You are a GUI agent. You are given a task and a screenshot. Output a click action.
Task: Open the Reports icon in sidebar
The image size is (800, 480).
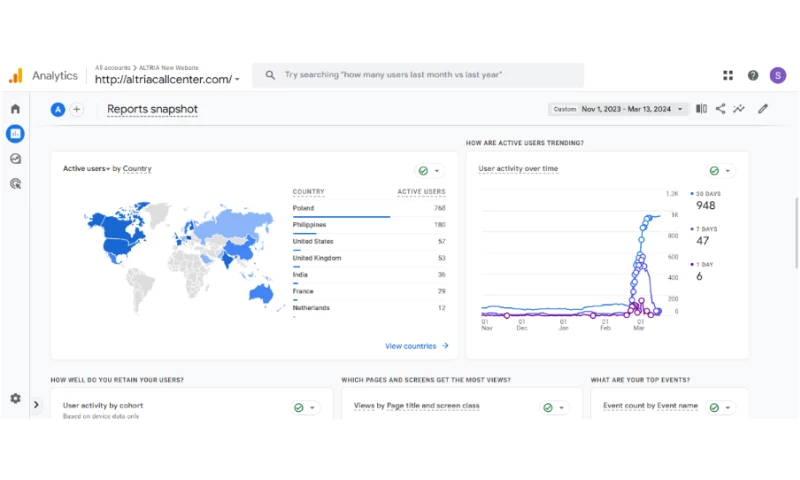coord(15,133)
